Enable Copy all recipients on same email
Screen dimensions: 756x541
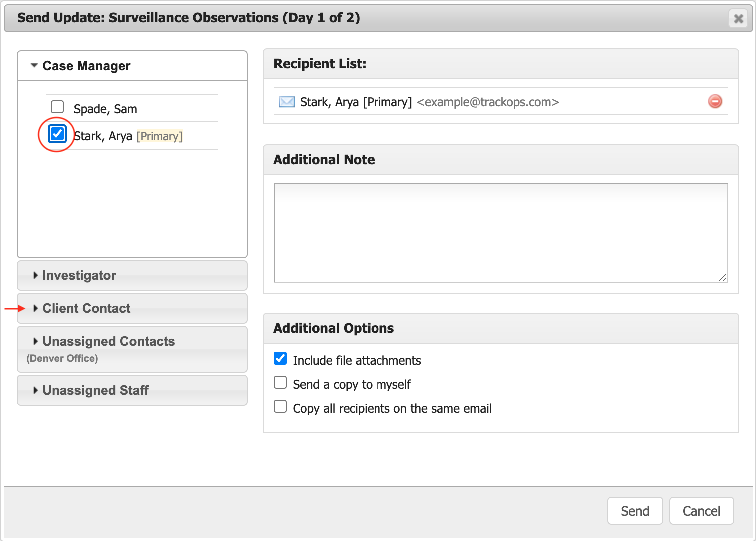coord(280,406)
